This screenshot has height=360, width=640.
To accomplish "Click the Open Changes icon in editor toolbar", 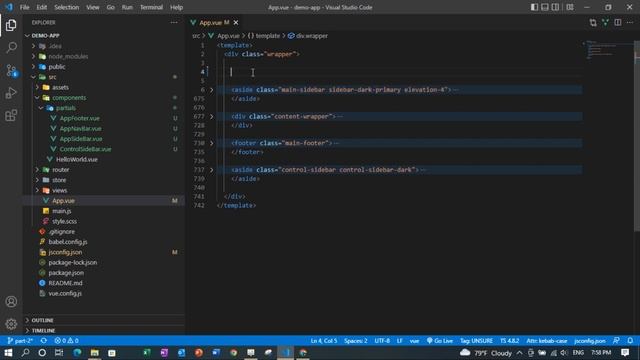I will pyautogui.click(x=593, y=22).
